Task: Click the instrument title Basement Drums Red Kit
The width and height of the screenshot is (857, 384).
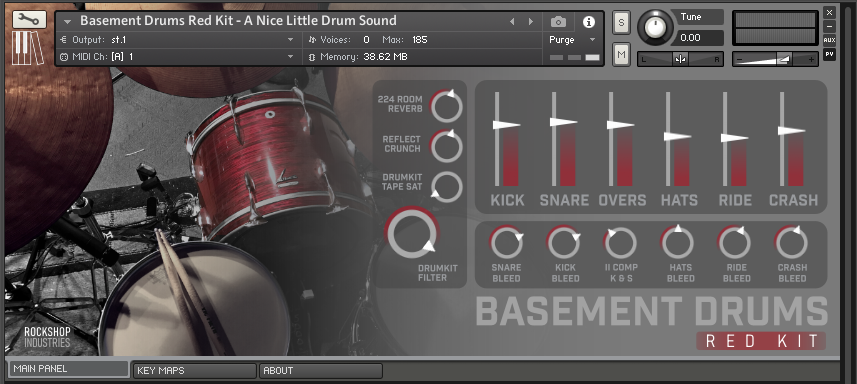Action: click(238, 21)
